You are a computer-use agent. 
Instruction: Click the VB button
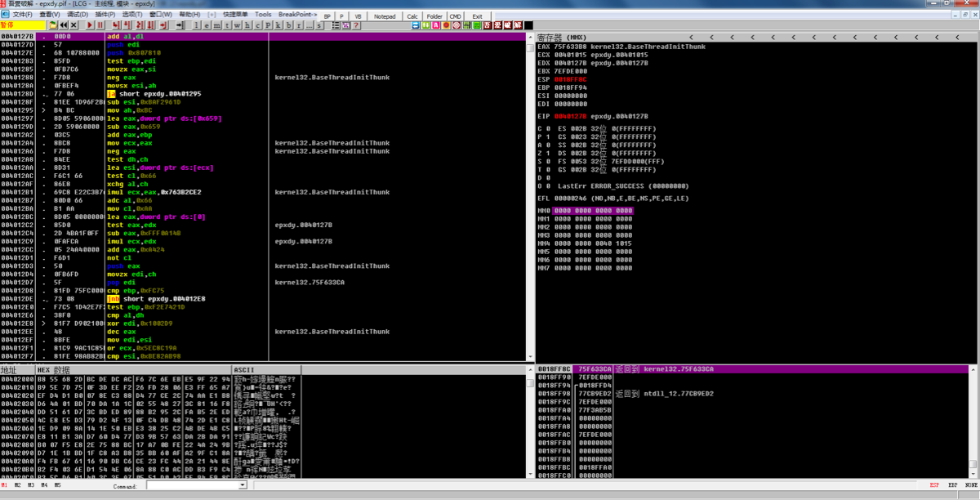358,16
